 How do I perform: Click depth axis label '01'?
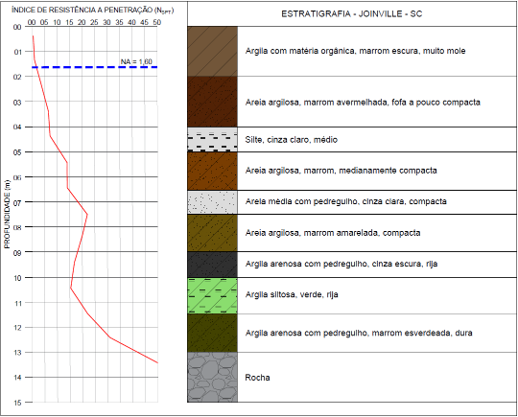tap(17, 52)
